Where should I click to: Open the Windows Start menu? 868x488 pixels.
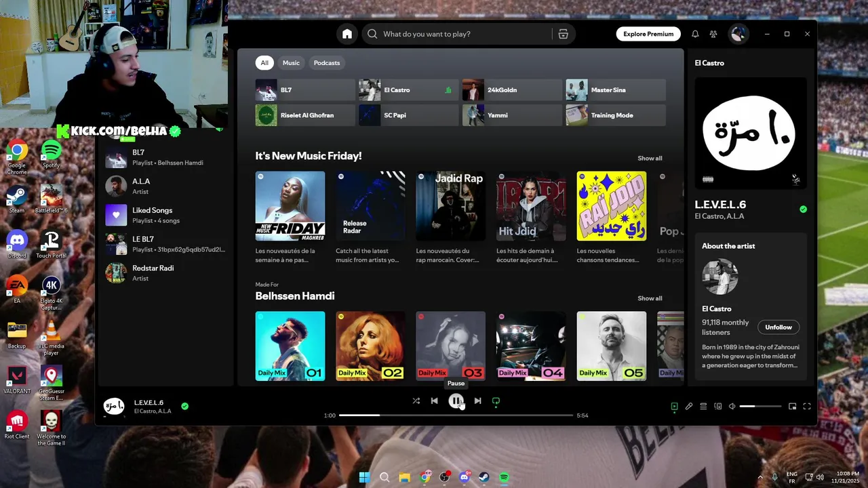[364, 477]
